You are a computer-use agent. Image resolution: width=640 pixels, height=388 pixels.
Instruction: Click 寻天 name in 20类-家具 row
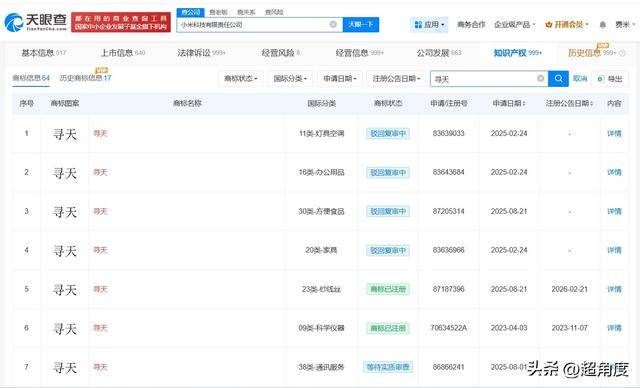(x=100, y=250)
